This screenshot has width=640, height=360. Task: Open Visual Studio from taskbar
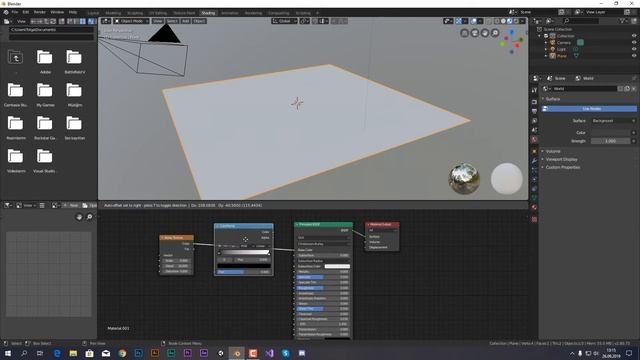pos(269,353)
